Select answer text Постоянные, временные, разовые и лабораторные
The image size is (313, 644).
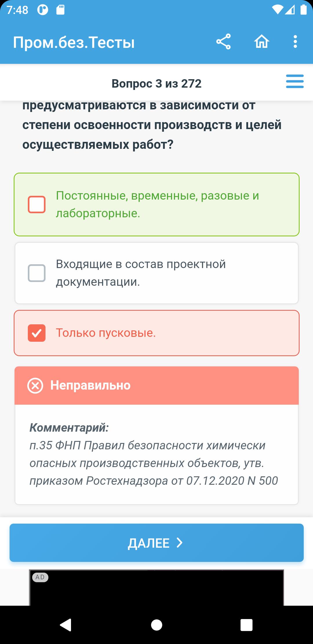157,205
